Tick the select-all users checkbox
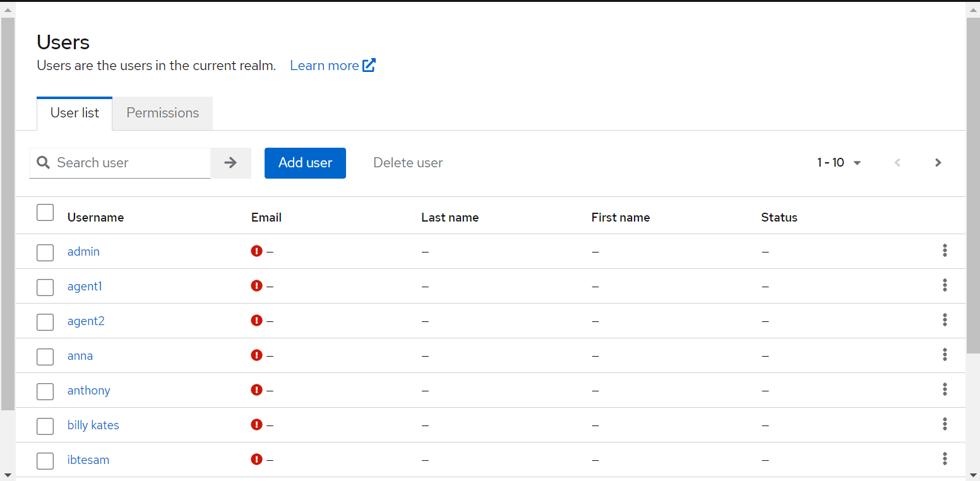This screenshot has width=980, height=481. tap(45, 213)
